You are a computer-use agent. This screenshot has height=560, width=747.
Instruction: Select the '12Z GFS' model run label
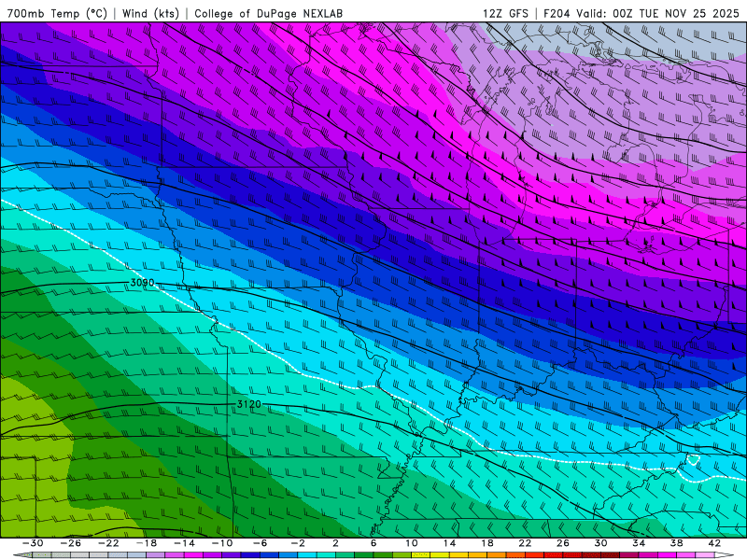(505, 13)
